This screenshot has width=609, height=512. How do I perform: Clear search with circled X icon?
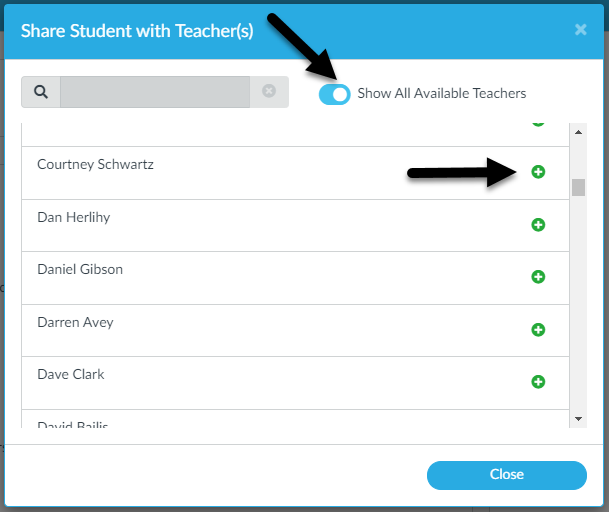269,91
